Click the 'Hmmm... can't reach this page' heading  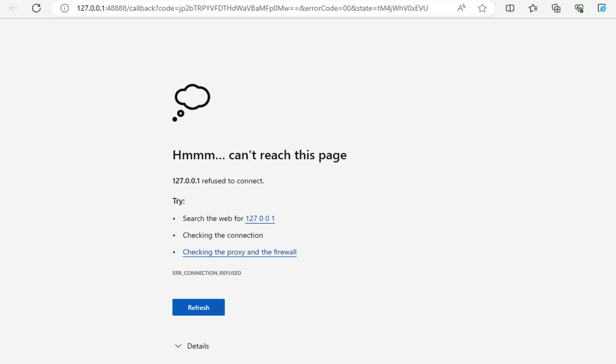coord(259,155)
